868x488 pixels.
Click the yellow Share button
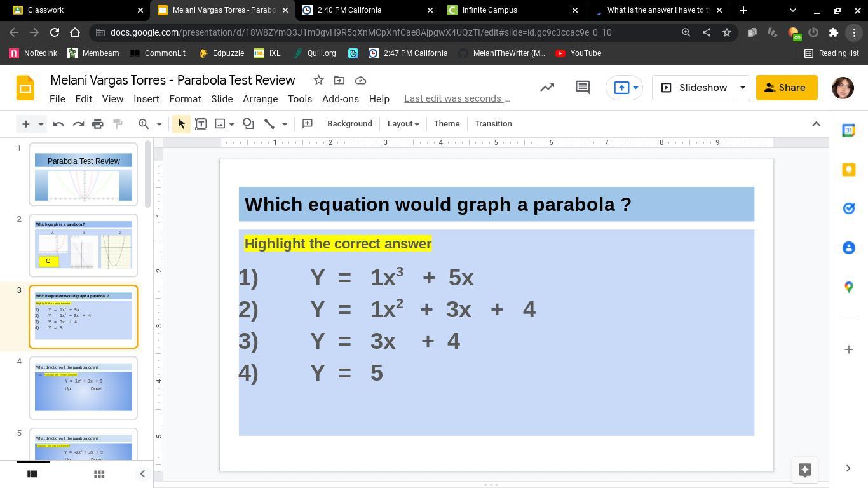pos(787,88)
